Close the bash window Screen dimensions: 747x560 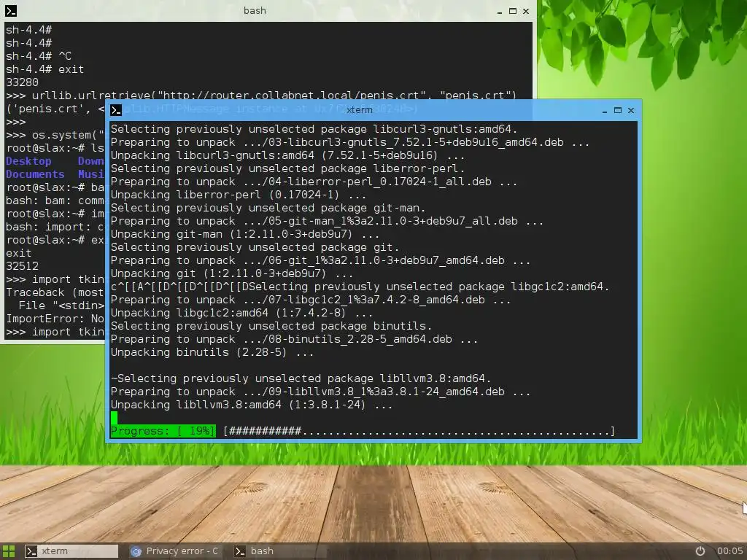point(526,10)
